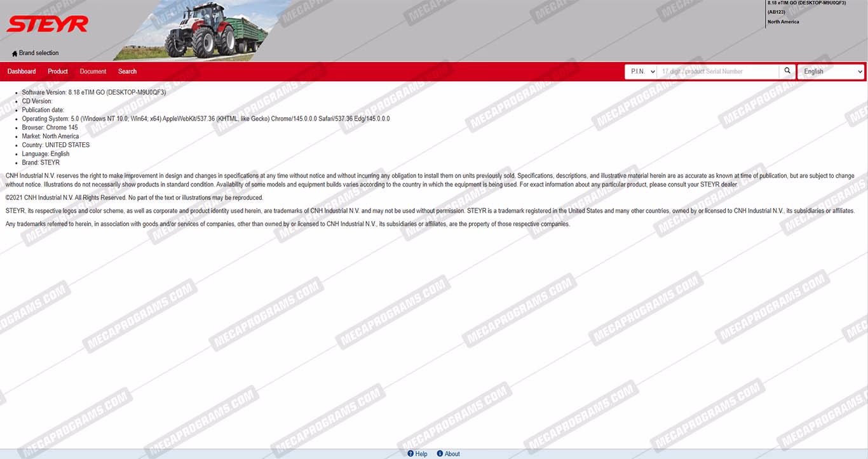Go to the Document menu item
This screenshot has width=868, height=459.
[x=93, y=72]
